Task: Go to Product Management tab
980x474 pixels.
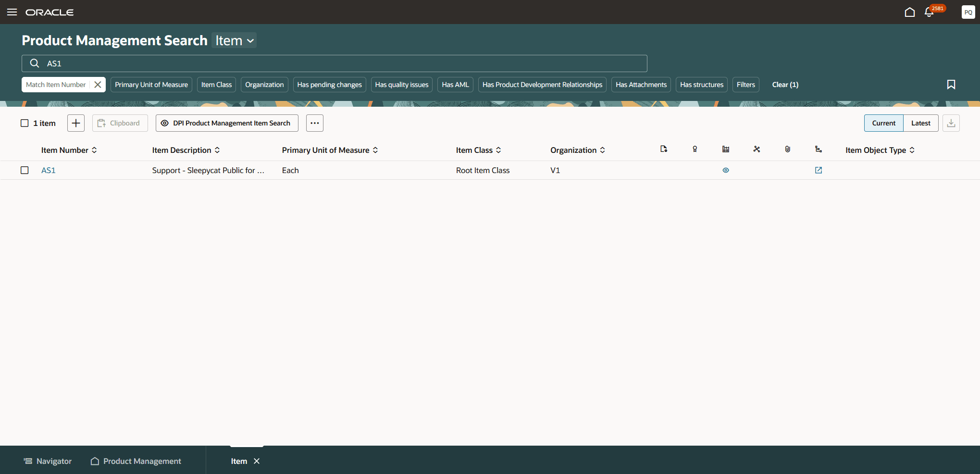Action: [x=136, y=461]
